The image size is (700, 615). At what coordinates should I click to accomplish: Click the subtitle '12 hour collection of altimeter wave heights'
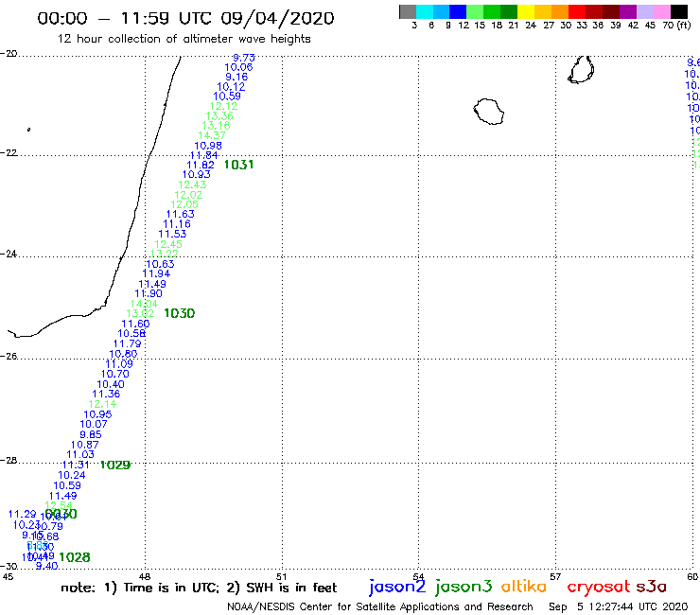(184, 39)
